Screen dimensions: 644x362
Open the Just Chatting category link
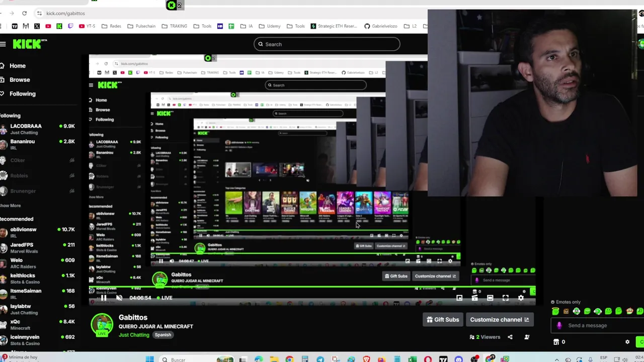134,335
